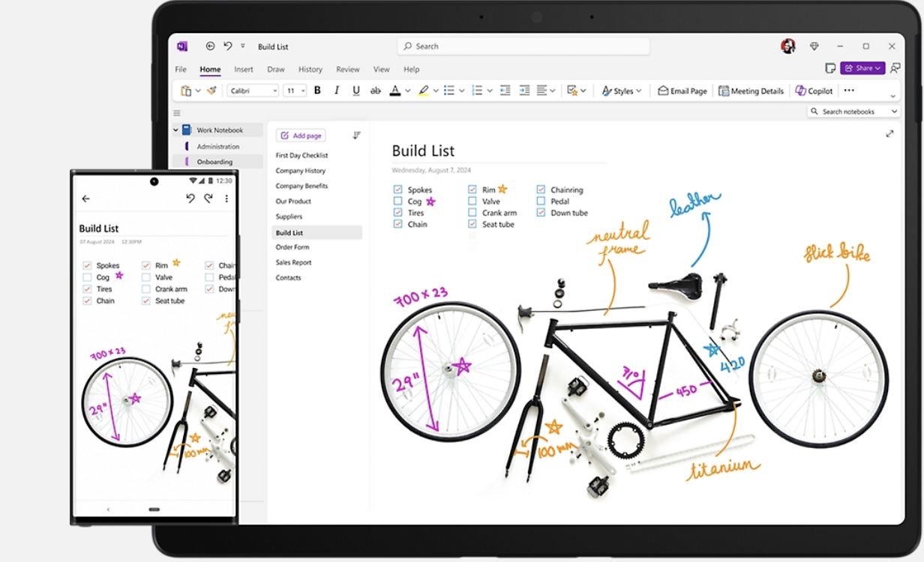This screenshot has width=924, height=562.
Task: Click the diamond premium icon
Action: coord(814,46)
